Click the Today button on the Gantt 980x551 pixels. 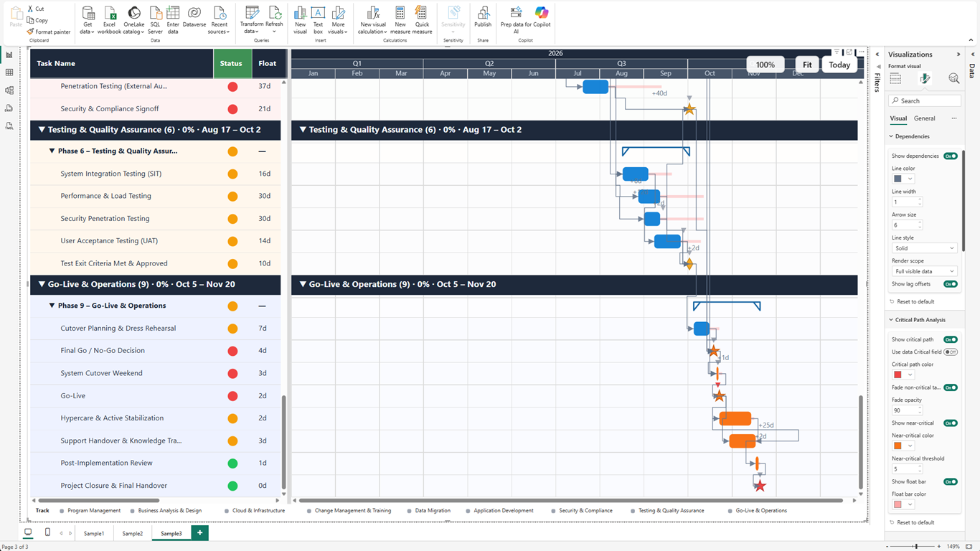coord(839,64)
